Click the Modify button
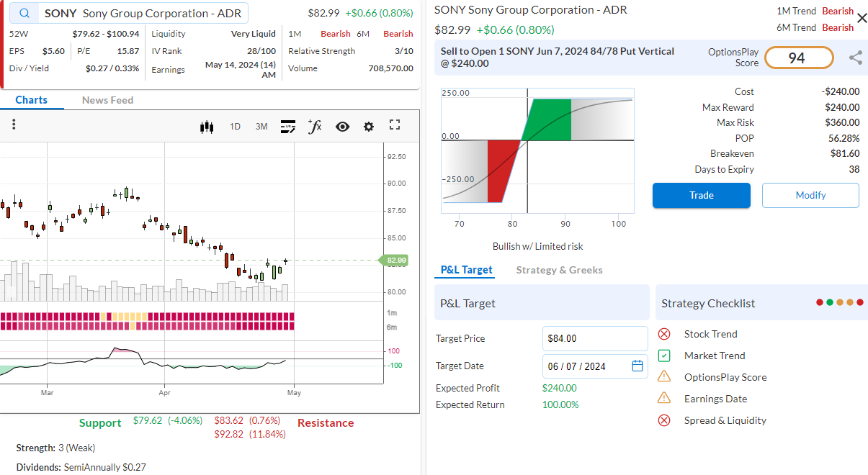 (810, 195)
